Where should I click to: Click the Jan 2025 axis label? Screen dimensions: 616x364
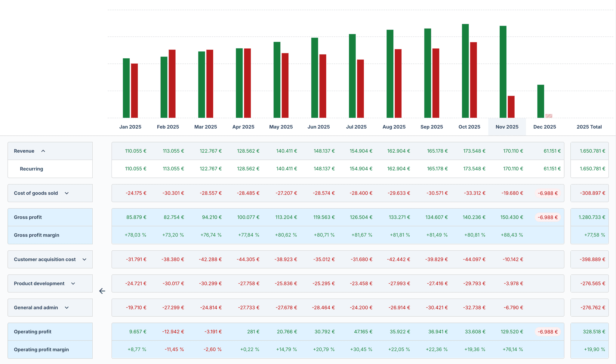pos(130,127)
